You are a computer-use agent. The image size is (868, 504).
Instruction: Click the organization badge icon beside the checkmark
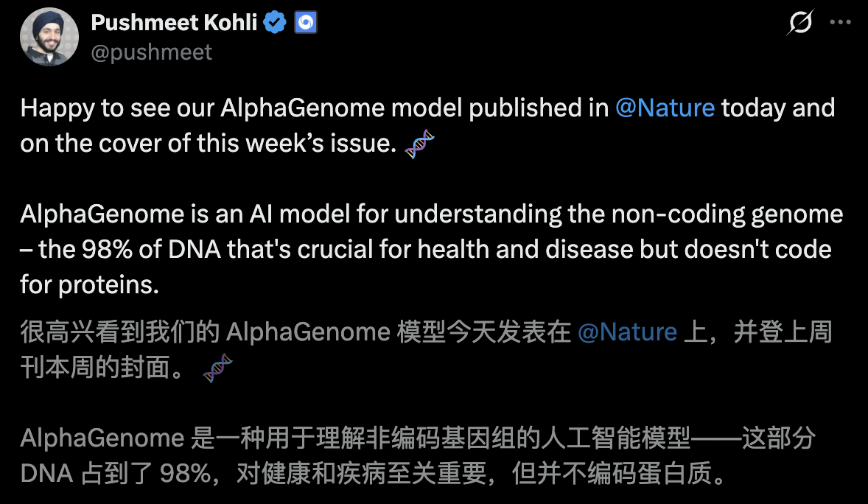pos(305,22)
